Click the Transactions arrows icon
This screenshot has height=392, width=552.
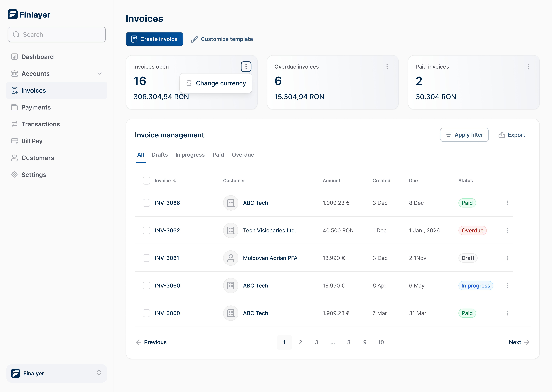tap(14, 124)
